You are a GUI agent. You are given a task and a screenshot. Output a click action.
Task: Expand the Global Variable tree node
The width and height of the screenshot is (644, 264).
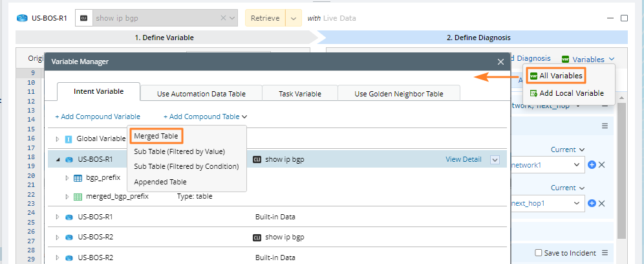(x=58, y=138)
